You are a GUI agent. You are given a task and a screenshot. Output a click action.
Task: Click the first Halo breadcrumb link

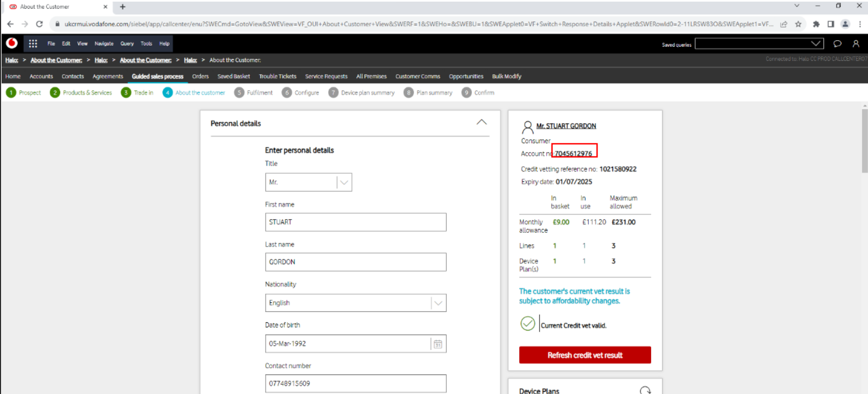click(x=11, y=60)
